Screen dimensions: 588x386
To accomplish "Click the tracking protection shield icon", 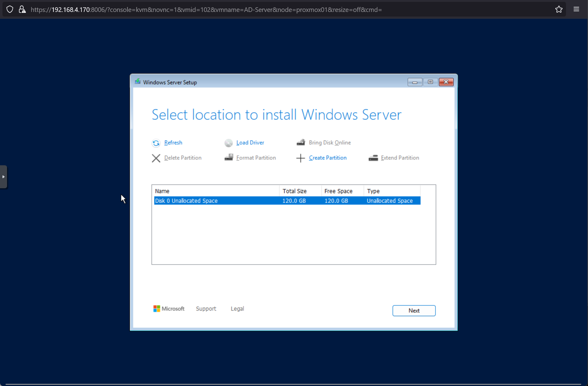I will pyautogui.click(x=10, y=9).
